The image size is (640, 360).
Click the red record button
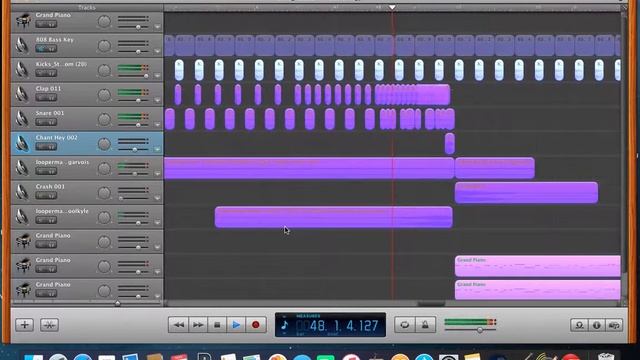coord(256,325)
